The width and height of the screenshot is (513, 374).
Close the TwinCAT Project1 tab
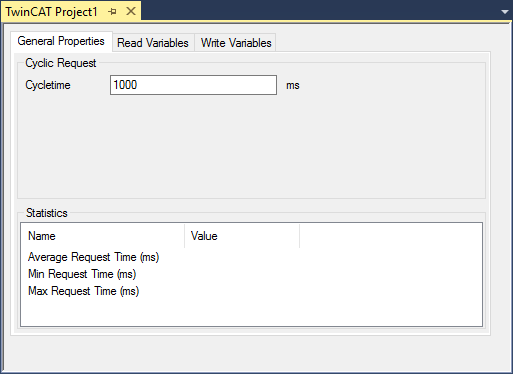pos(131,11)
